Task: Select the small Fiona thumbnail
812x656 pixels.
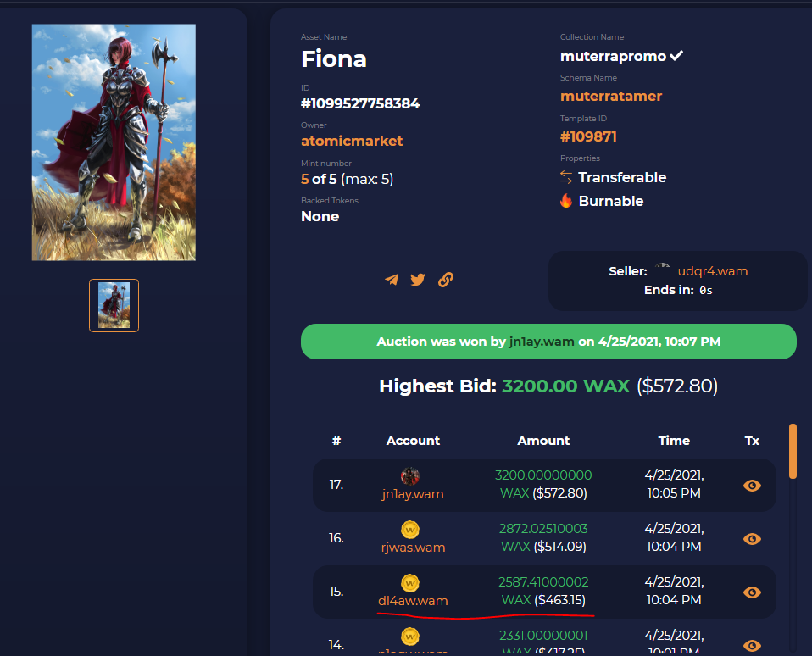Action: coord(114,305)
